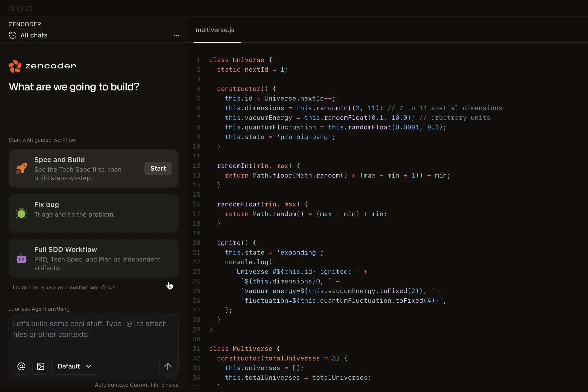Click the @ mention attach button
The image size is (588, 392).
21,366
